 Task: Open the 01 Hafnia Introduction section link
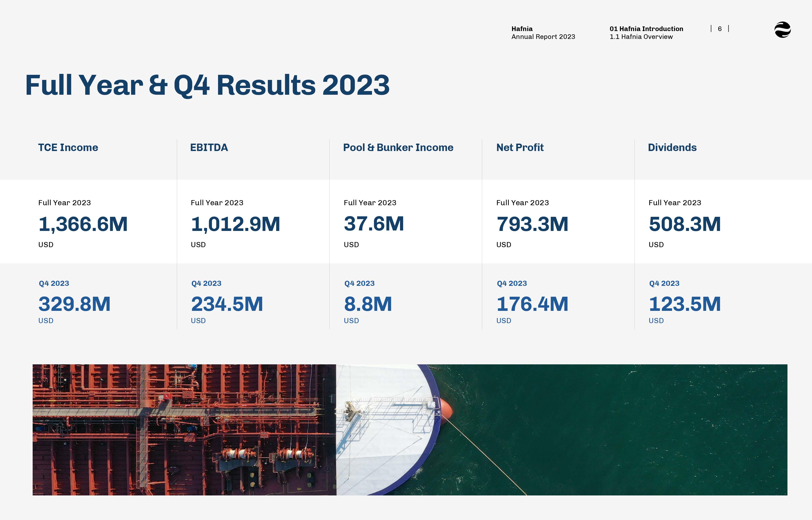click(x=646, y=29)
